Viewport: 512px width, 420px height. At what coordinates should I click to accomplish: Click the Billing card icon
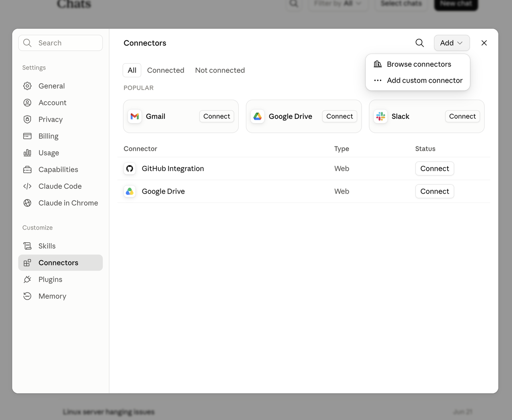(27, 136)
